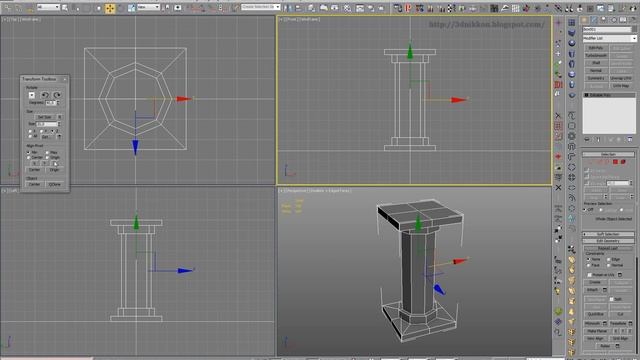Select Editable Poly in modifier stack
640x360 pixels.
pos(609,95)
